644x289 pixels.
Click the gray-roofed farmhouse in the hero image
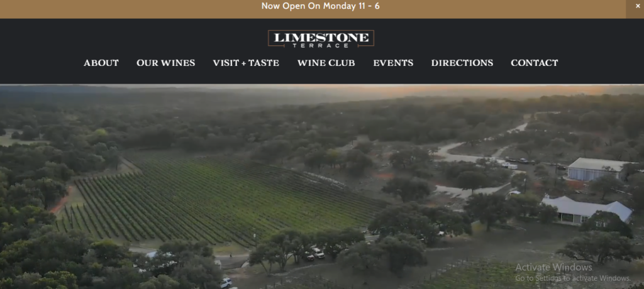[x=587, y=209]
